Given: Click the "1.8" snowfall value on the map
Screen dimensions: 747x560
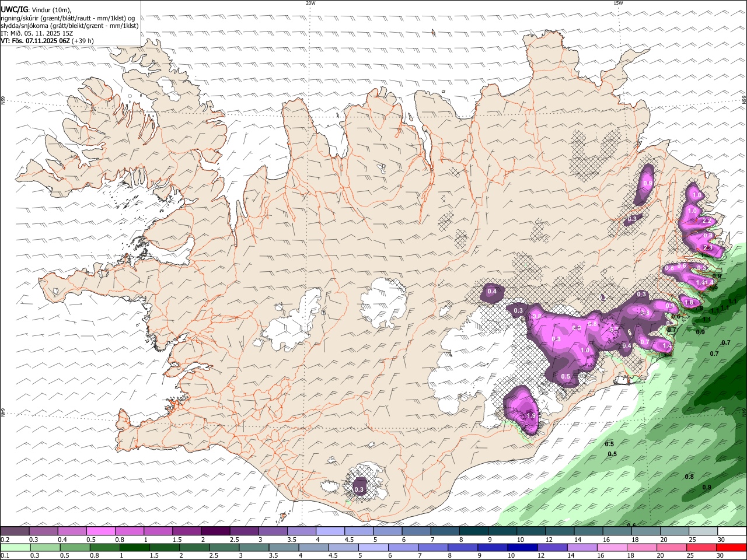Looking at the screenshot, I should (689, 303).
